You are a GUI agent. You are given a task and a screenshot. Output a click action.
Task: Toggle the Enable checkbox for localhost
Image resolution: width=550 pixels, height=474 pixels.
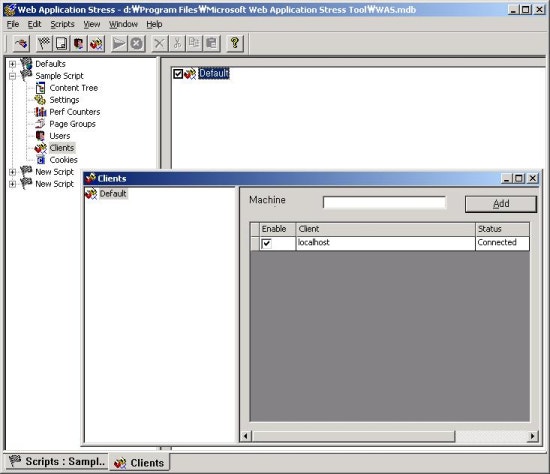[267, 243]
